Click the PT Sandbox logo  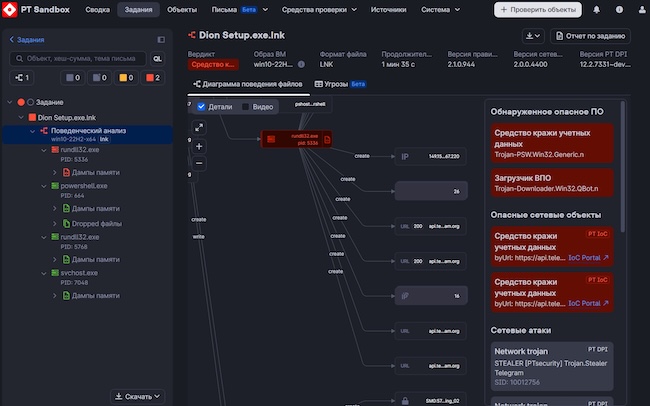tap(10, 9)
